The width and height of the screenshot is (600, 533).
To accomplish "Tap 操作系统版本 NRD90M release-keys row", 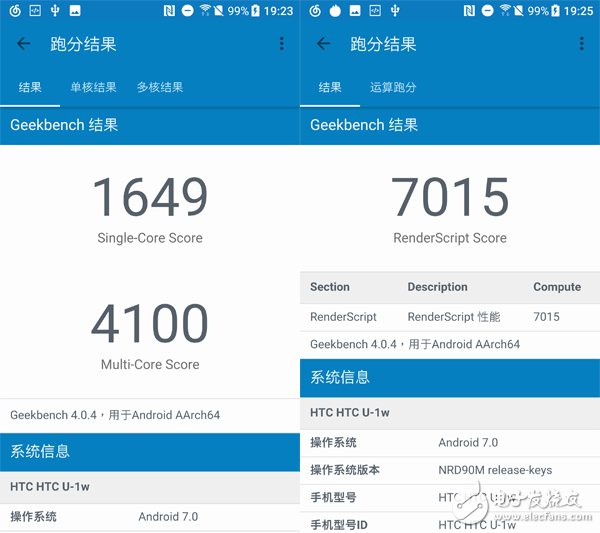I will tap(450, 470).
